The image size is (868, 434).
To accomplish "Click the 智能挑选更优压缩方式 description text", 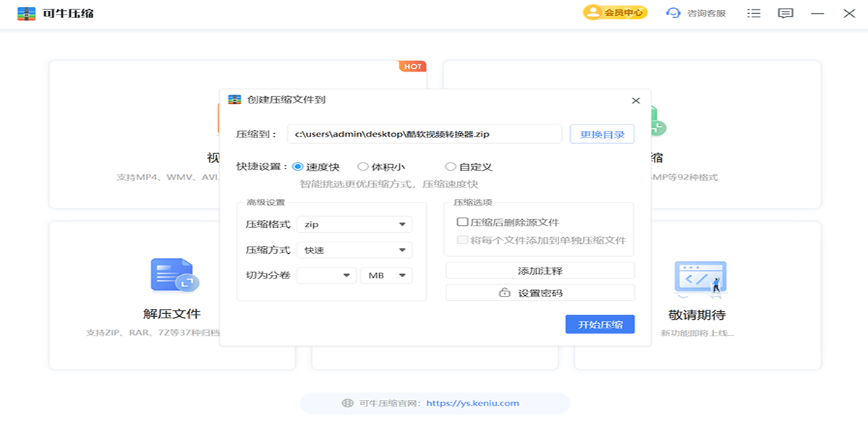I will pyautogui.click(x=388, y=184).
